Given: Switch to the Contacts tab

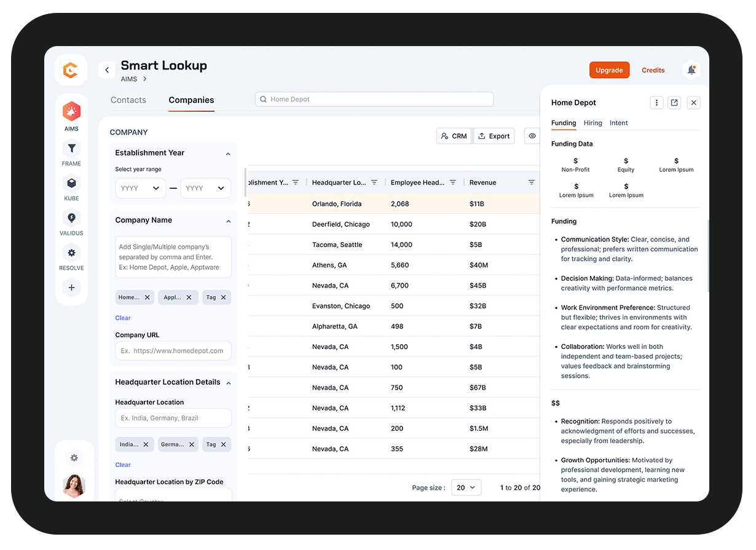Looking at the screenshot, I should 128,100.
